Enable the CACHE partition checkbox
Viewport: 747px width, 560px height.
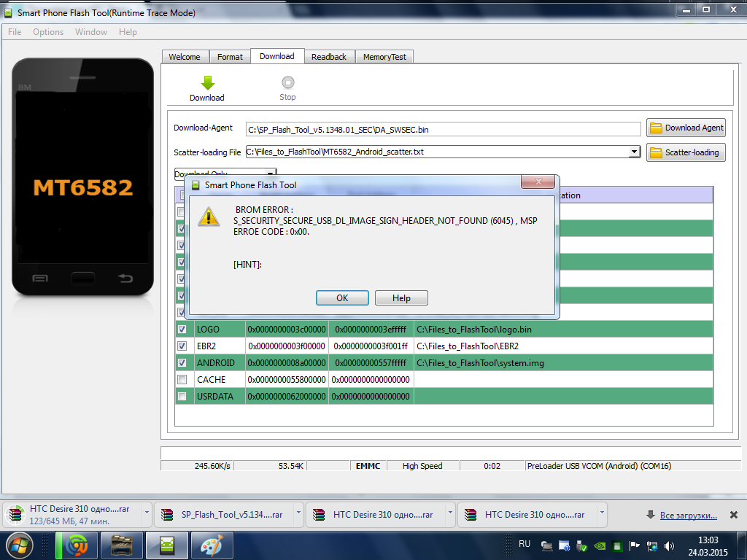[x=182, y=380]
